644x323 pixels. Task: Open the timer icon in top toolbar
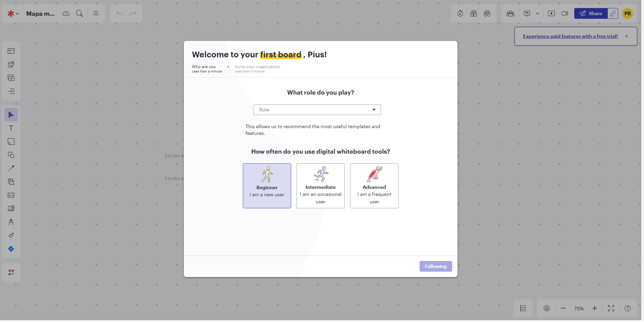(460, 13)
